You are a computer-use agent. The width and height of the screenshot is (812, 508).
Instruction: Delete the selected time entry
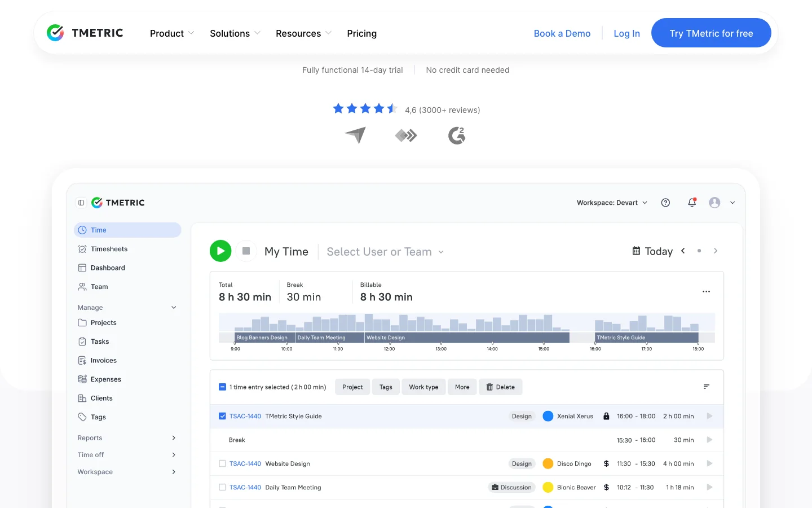[501, 387]
